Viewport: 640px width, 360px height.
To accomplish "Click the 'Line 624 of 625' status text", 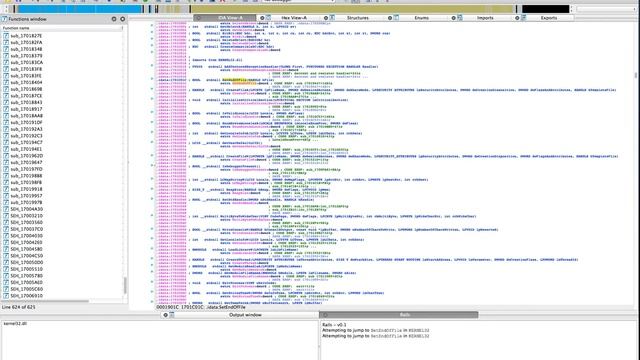I will point(19,307).
